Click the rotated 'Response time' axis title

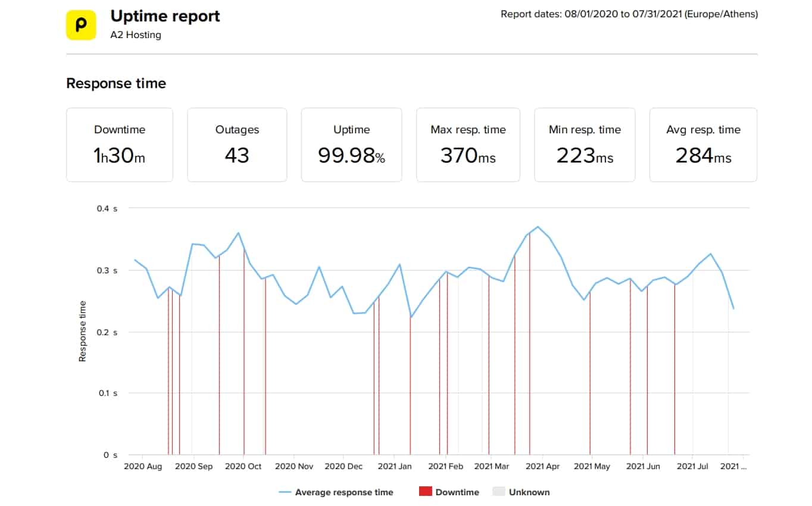(x=83, y=332)
